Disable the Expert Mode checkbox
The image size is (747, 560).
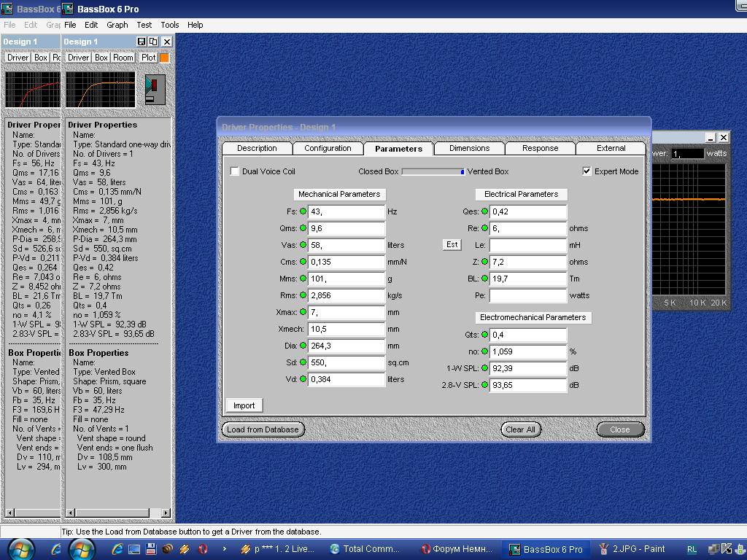pyautogui.click(x=587, y=171)
